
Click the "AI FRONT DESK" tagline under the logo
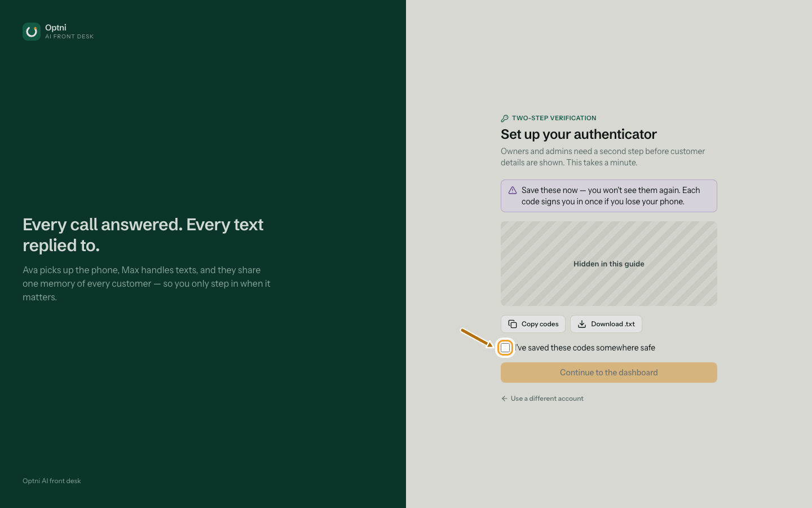69,37
